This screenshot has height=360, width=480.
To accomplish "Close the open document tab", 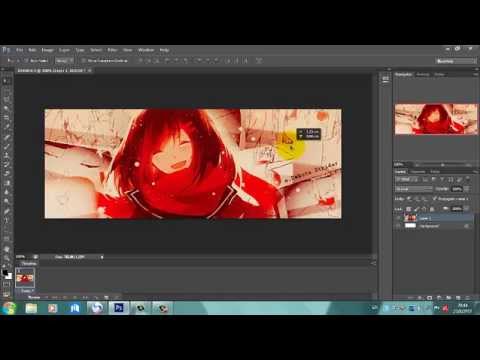I will [89, 71].
